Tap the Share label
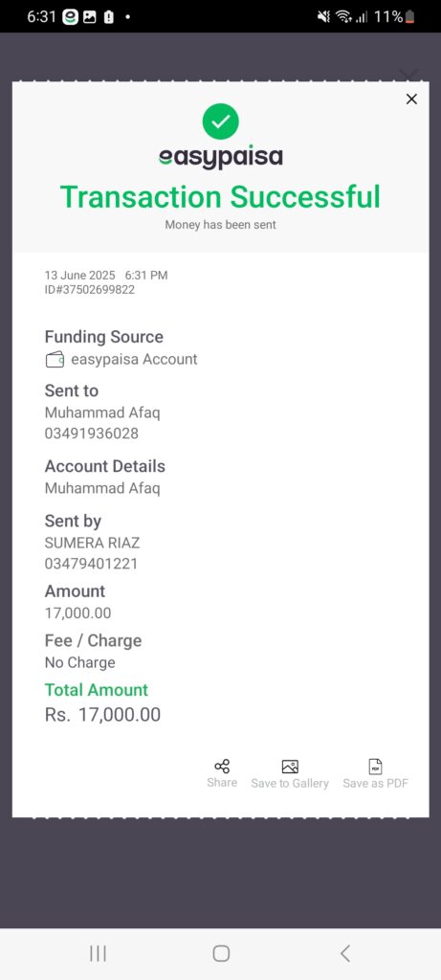The image size is (441, 980). (x=222, y=783)
